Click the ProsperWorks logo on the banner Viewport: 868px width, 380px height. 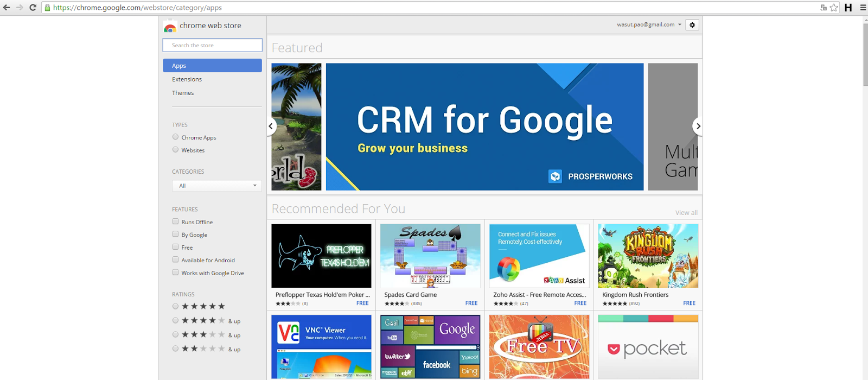point(591,176)
